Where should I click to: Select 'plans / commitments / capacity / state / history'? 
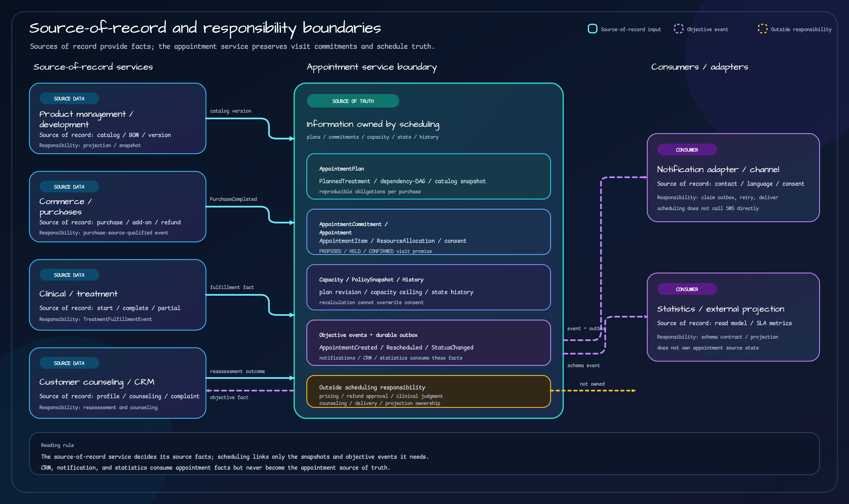pos(373,137)
